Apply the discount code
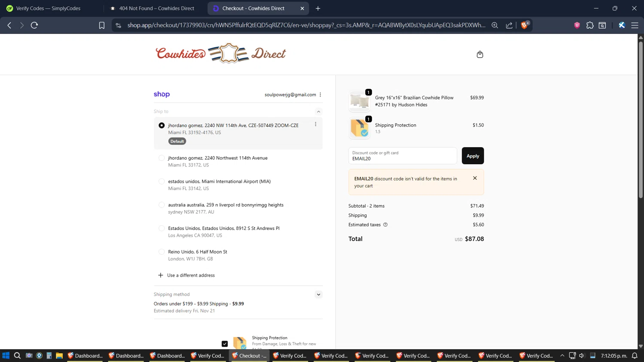This screenshot has height=362, width=644. point(473,156)
